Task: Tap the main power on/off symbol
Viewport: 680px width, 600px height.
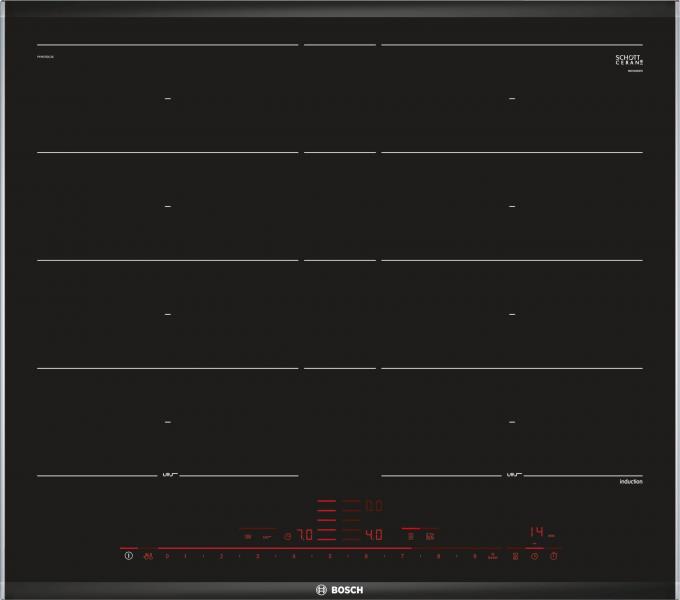Action: pyautogui.click(x=128, y=556)
